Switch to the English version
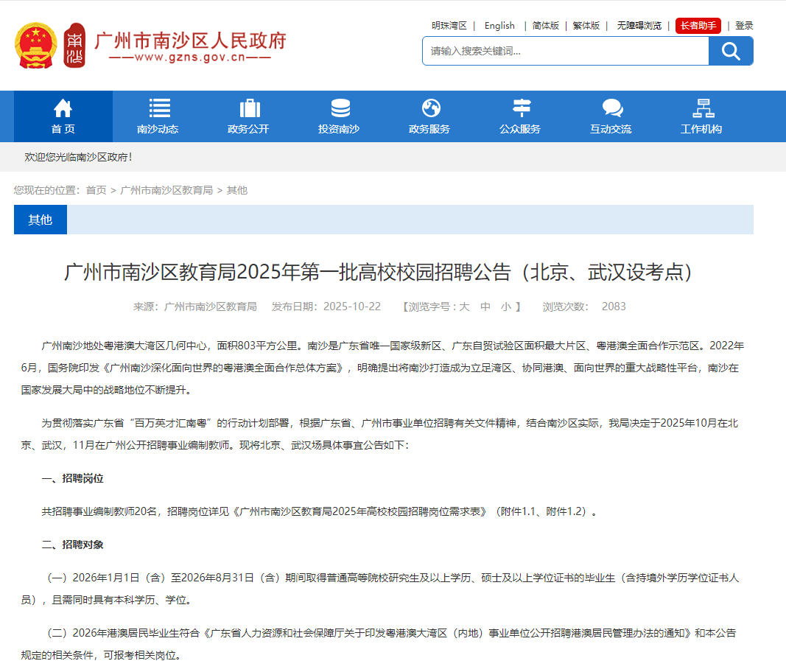 [x=499, y=26]
